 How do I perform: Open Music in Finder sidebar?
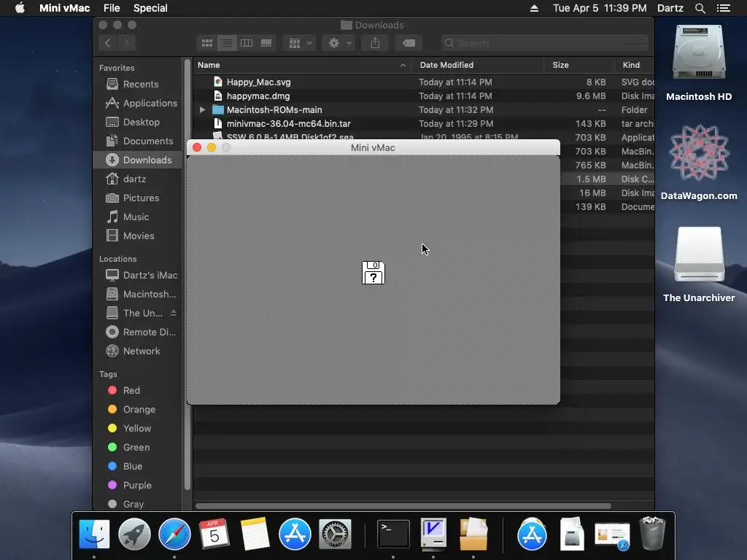pyautogui.click(x=138, y=217)
